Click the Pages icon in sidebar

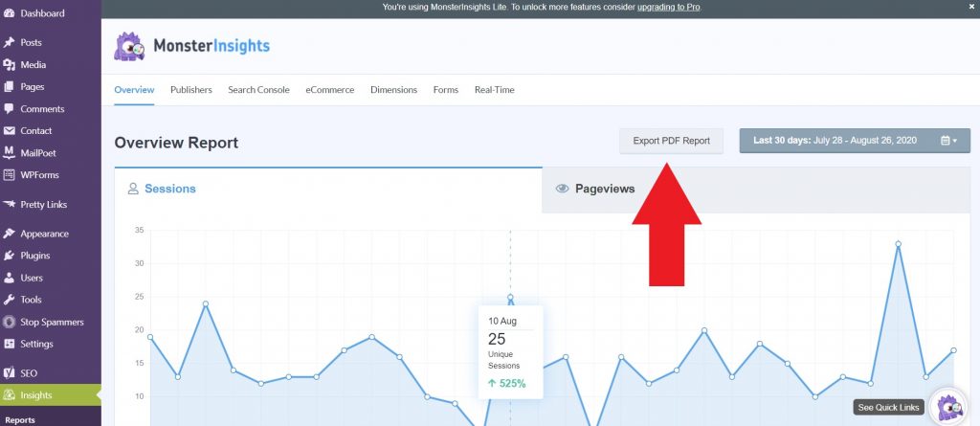[9, 86]
